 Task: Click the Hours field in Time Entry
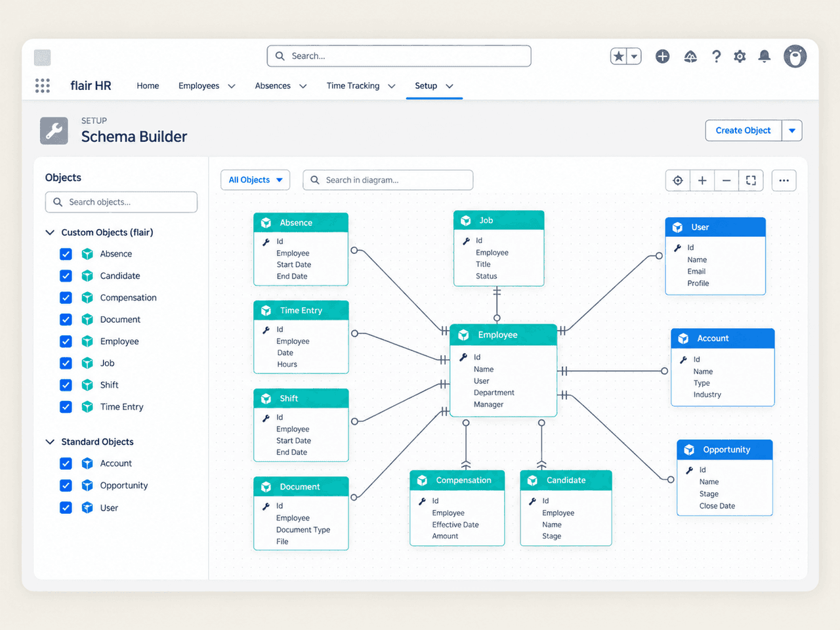(287, 365)
